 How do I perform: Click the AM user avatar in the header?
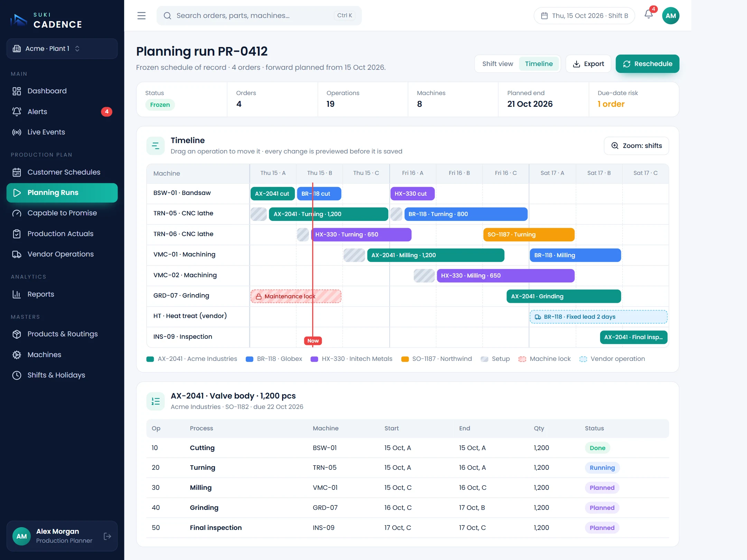[671, 16]
